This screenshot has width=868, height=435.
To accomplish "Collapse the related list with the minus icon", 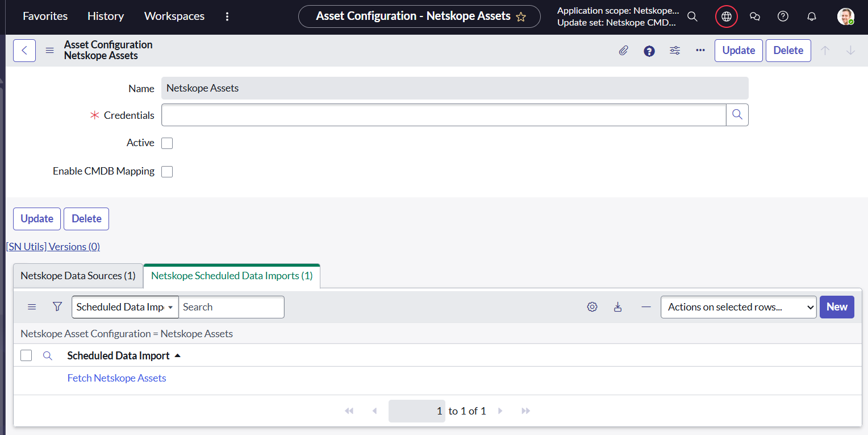I will tap(646, 307).
